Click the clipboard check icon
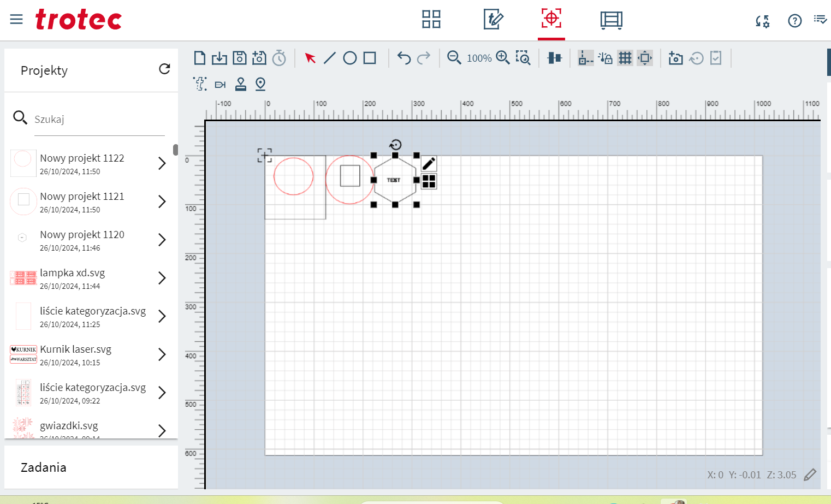The height and width of the screenshot is (504, 831). [x=716, y=58]
